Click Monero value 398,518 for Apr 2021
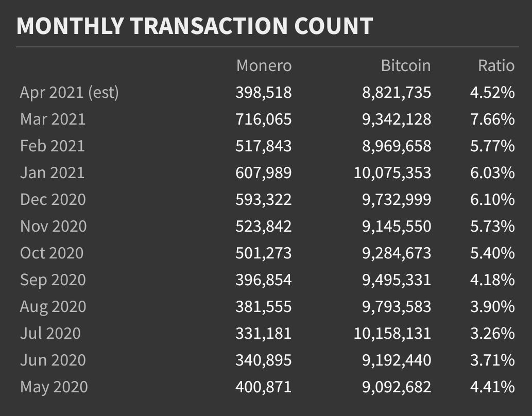Viewport: 532px width, 416px height. coord(264,93)
